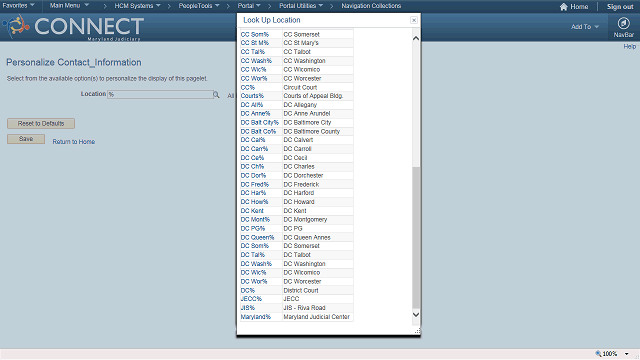
Task: Click into the Location input field
Action: [160, 94]
